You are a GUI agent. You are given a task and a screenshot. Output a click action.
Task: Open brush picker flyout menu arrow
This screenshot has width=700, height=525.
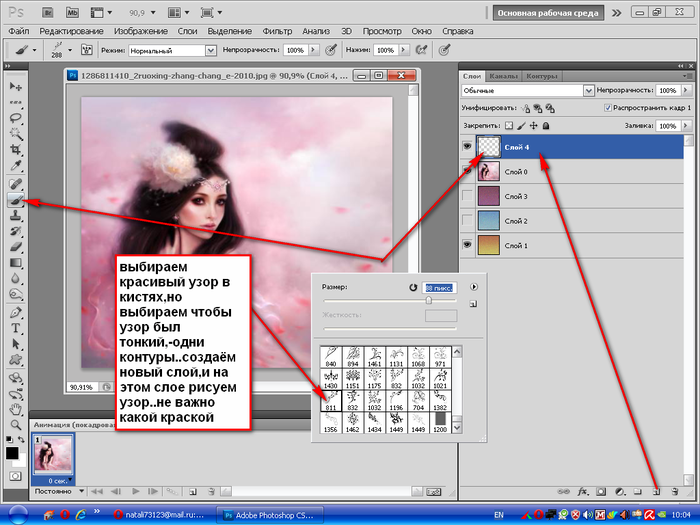point(474,287)
